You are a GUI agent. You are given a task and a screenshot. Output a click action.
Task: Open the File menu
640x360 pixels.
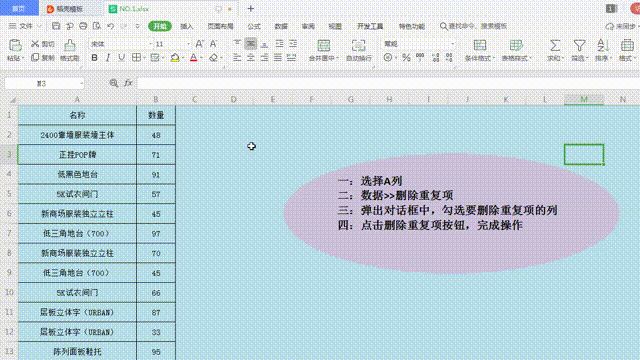click(x=25, y=26)
